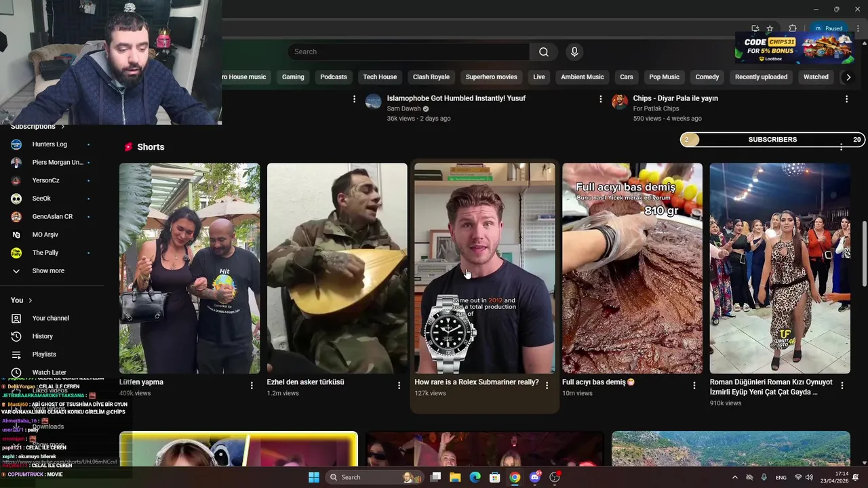
Task: Open Watch Later in the sidebar
Action: click(x=51, y=372)
